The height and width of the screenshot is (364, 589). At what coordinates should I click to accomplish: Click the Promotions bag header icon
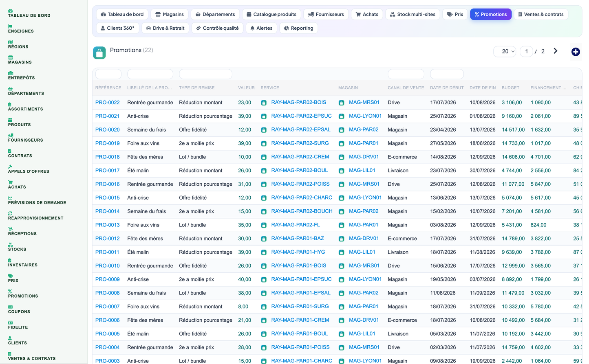(x=99, y=53)
